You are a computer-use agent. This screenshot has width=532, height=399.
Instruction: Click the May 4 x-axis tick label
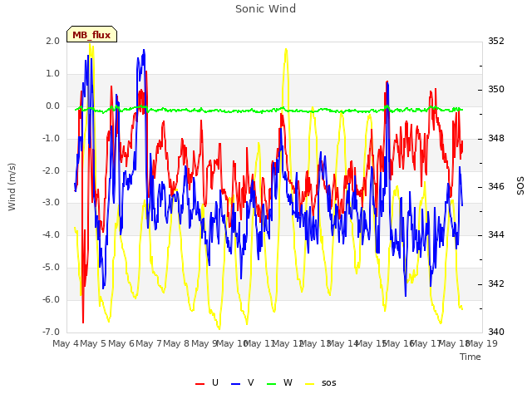(x=66, y=343)
